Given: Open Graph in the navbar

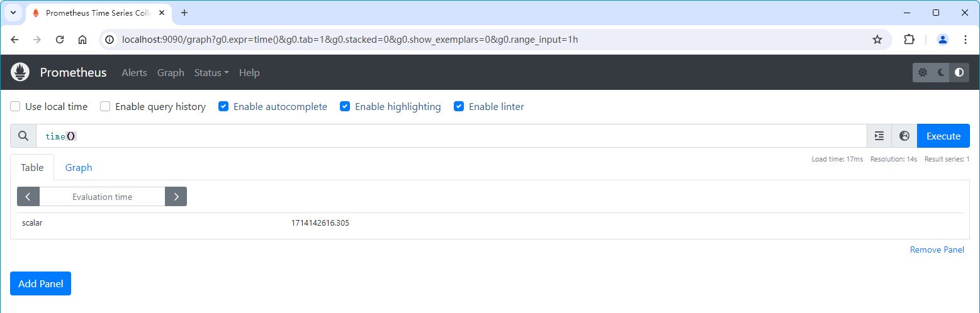Looking at the screenshot, I should (171, 72).
